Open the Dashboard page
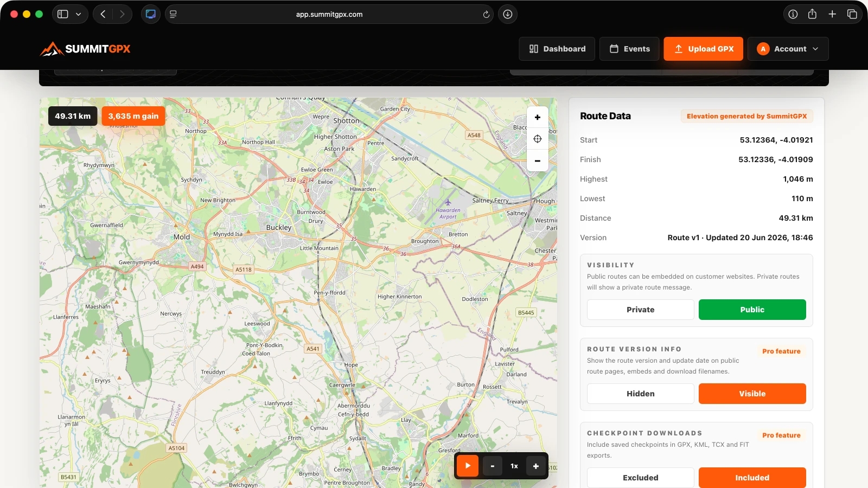868x488 pixels. click(x=557, y=49)
